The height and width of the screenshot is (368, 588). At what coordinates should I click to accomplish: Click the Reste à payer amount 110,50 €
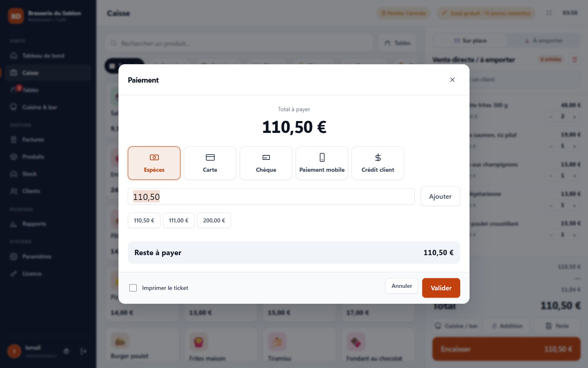438,253
